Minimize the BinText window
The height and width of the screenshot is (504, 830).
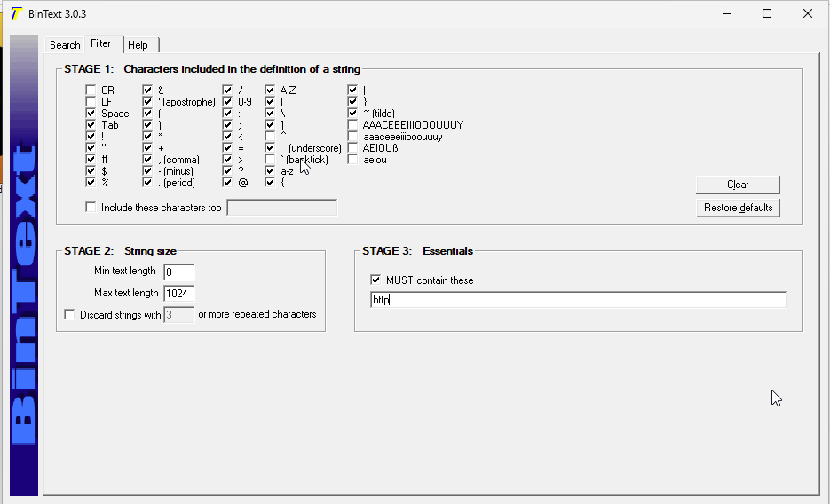(727, 13)
